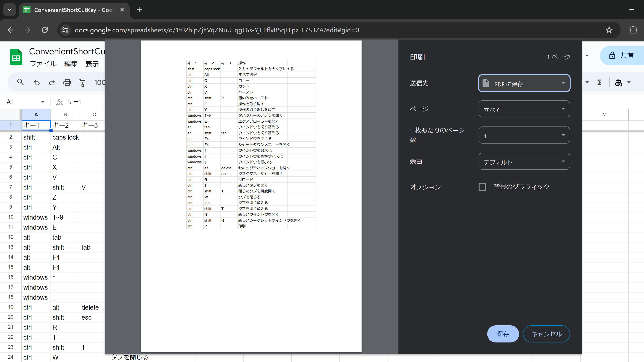Open search within the spreadsheet
This screenshot has width=644, height=362.
(20, 82)
